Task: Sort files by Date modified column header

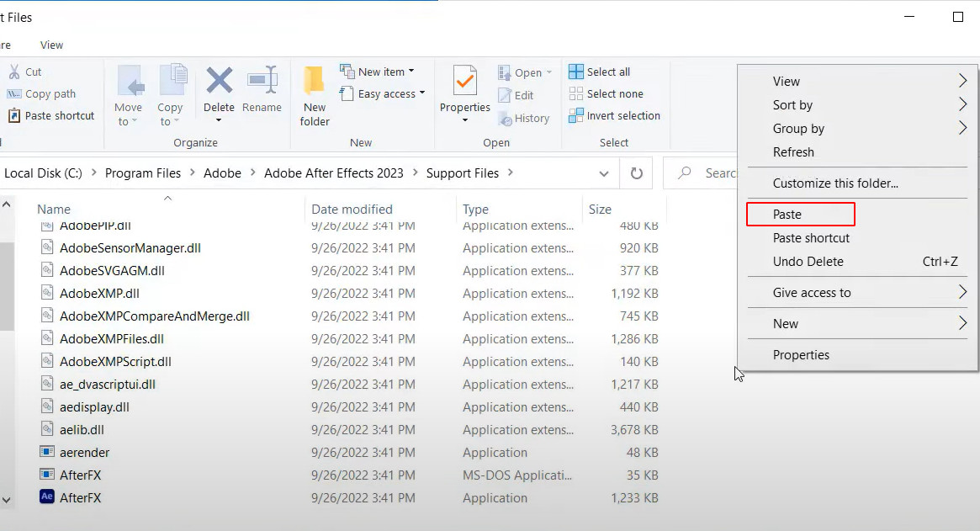Action: tap(352, 210)
